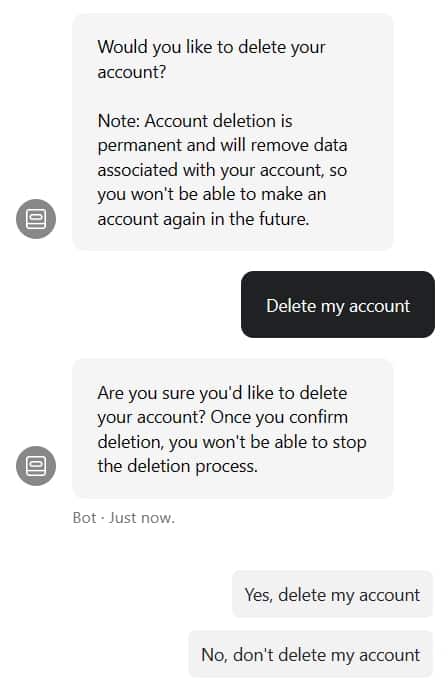Viewport: 448px width, 687px height.
Task: Select the sent "Delete my account" dark message bubble
Action: pos(338,305)
